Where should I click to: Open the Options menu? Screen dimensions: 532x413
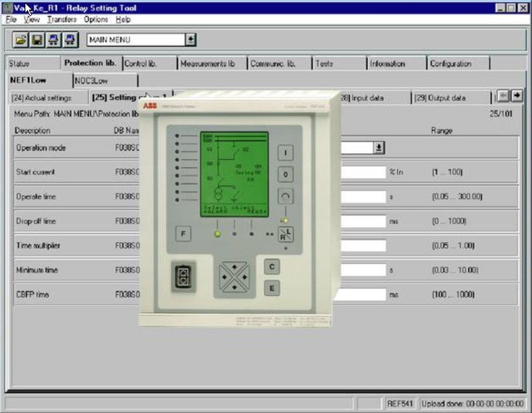point(96,20)
